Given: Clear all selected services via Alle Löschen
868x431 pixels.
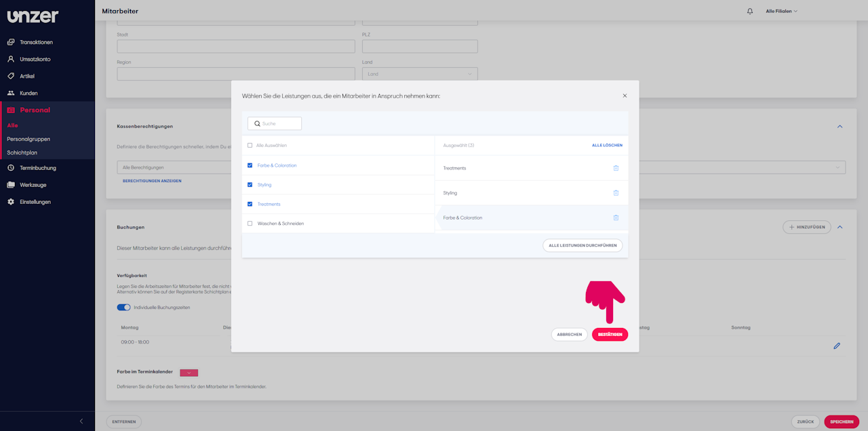Looking at the screenshot, I should coord(607,144).
